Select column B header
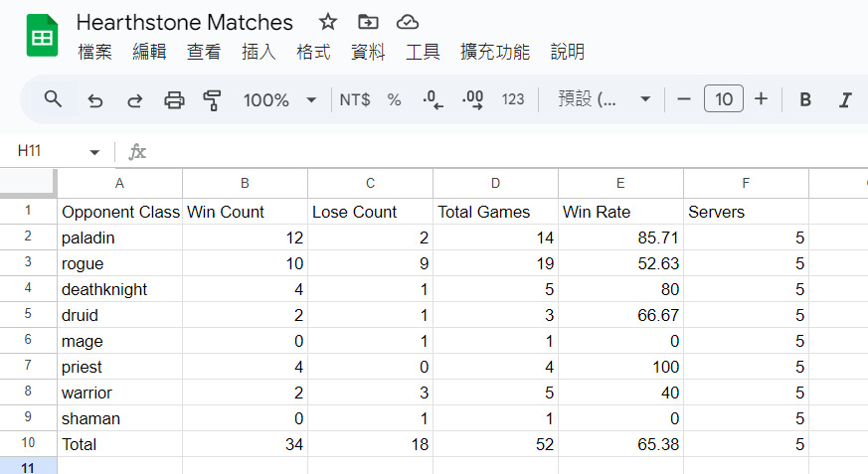Viewport: 868px width, 474px height. click(245, 184)
